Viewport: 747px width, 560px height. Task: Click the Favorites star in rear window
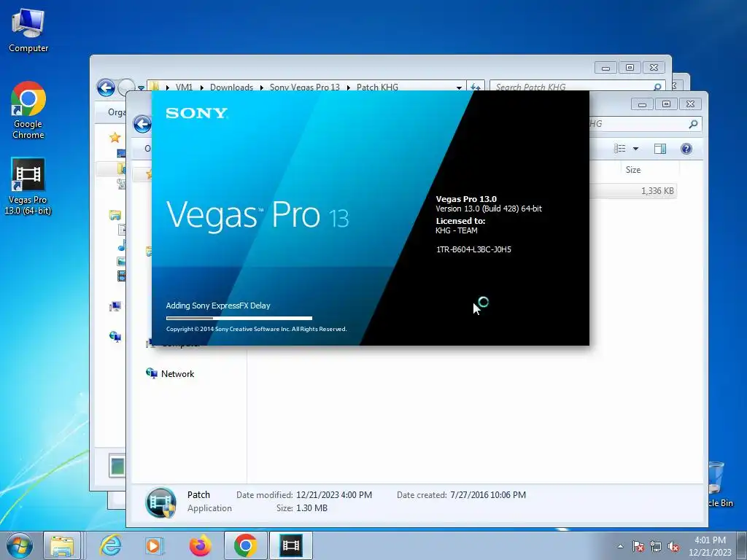pos(115,138)
